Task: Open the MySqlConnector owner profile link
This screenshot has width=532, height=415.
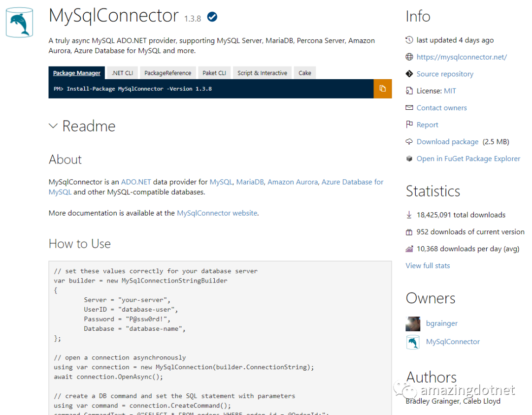Action: point(453,342)
